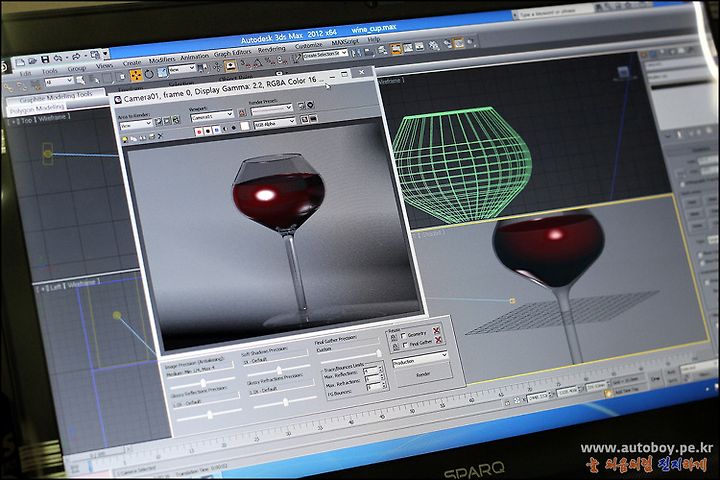Open the Viewport dropdown showing Camera01
Viewport: 720px width, 480px height.
pyautogui.click(x=212, y=116)
